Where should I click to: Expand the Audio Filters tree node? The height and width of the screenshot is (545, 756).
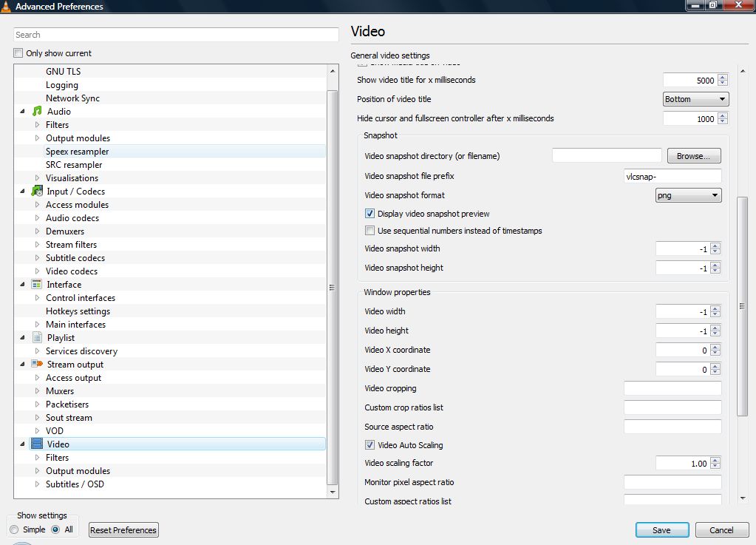[x=38, y=125]
